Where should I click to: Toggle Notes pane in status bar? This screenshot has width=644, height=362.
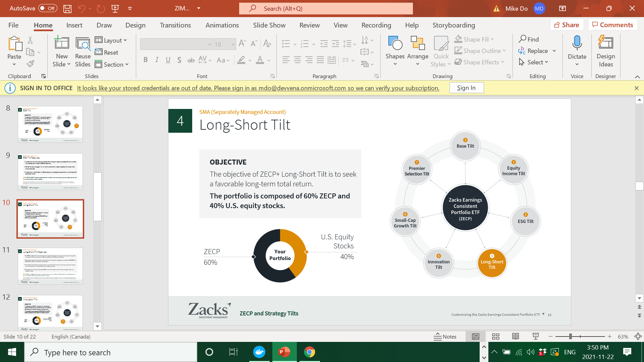point(445,337)
